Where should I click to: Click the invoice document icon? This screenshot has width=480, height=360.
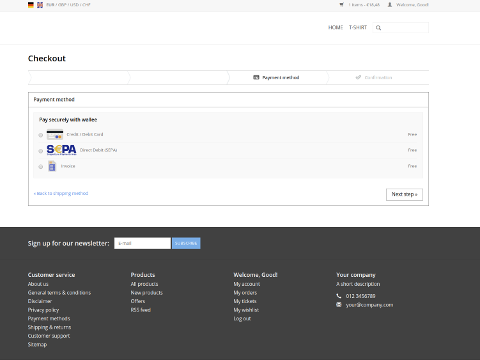[52, 166]
